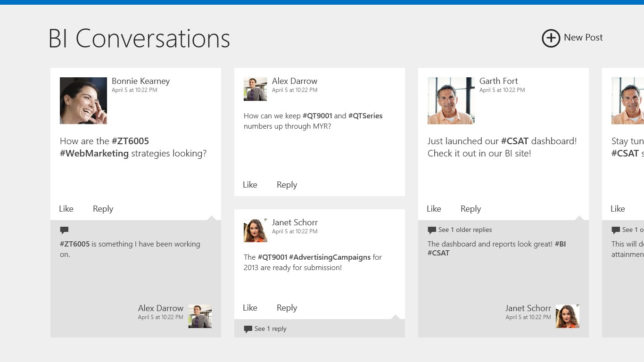Click comment icon beside See 1 older replies
The width and height of the screenshot is (644, 362).
pyautogui.click(x=432, y=230)
